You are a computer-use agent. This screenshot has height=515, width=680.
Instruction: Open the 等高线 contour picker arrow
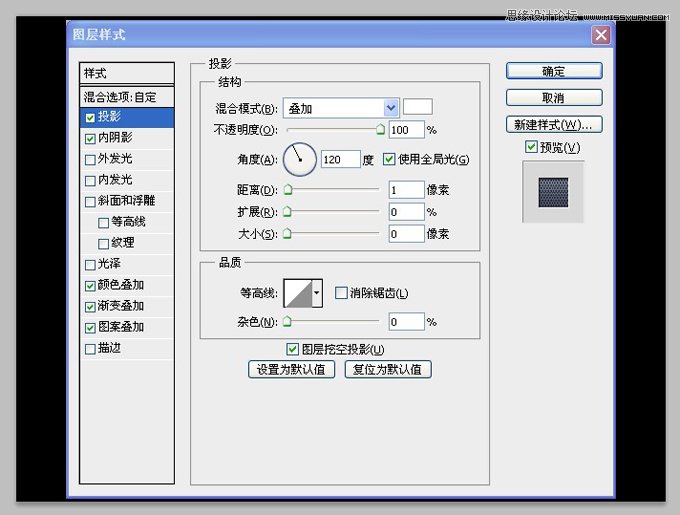tap(317, 293)
